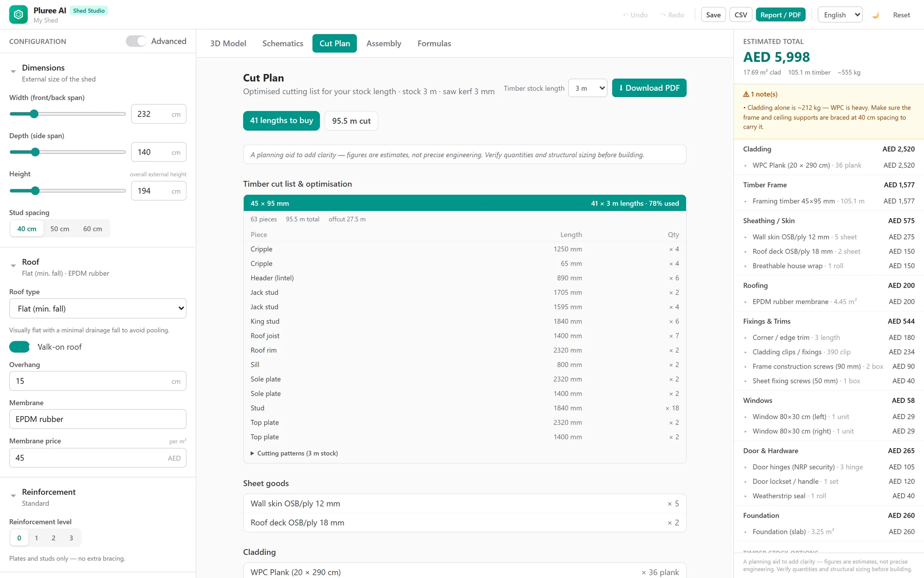
Task: Expand Sheet fixing screws line arrow
Action: (746, 381)
